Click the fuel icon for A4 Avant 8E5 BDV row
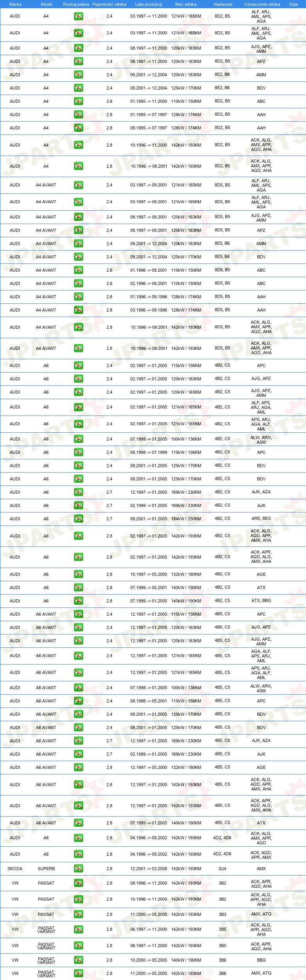 coord(78,257)
